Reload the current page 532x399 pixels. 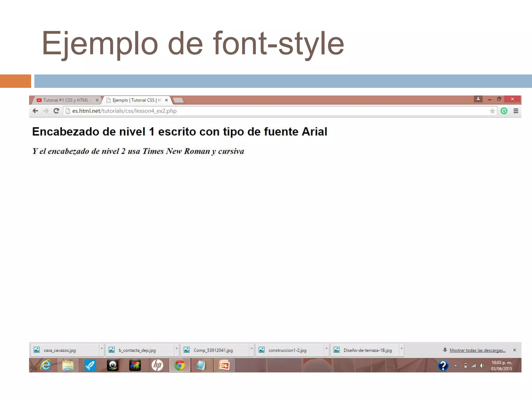click(56, 111)
